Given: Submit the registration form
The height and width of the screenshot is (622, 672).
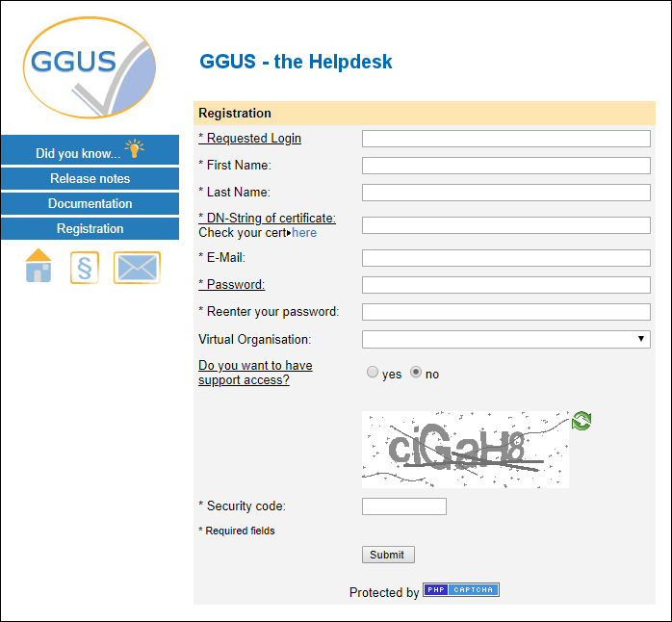Looking at the screenshot, I should point(388,555).
